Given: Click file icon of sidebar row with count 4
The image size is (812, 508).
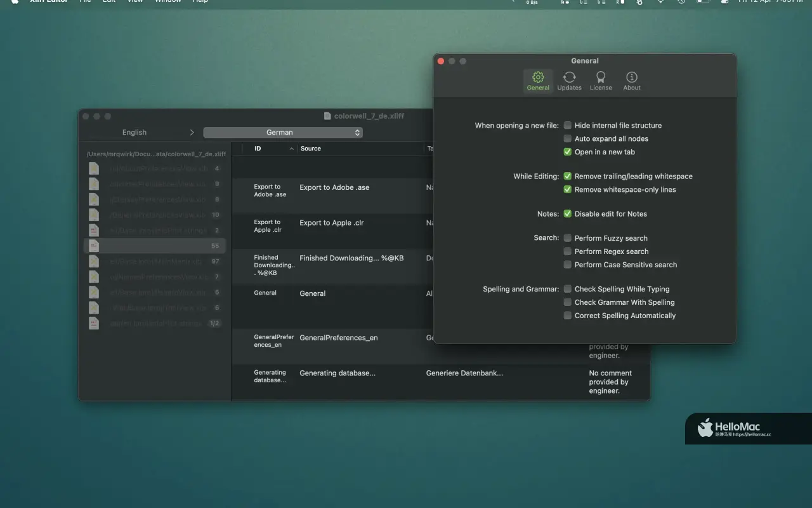Looking at the screenshot, I should (94, 168).
